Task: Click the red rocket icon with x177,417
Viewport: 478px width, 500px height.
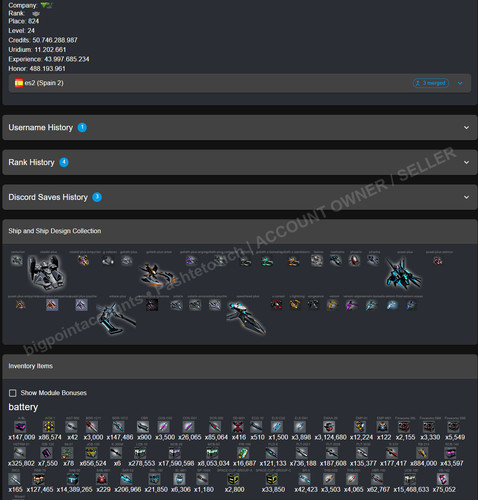Action: [x=392, y=453]
